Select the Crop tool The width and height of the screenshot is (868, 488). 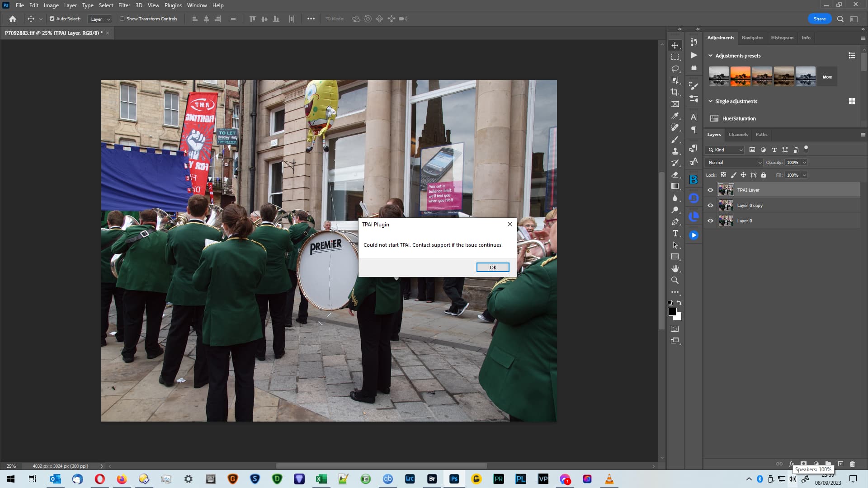click(675, 92)
